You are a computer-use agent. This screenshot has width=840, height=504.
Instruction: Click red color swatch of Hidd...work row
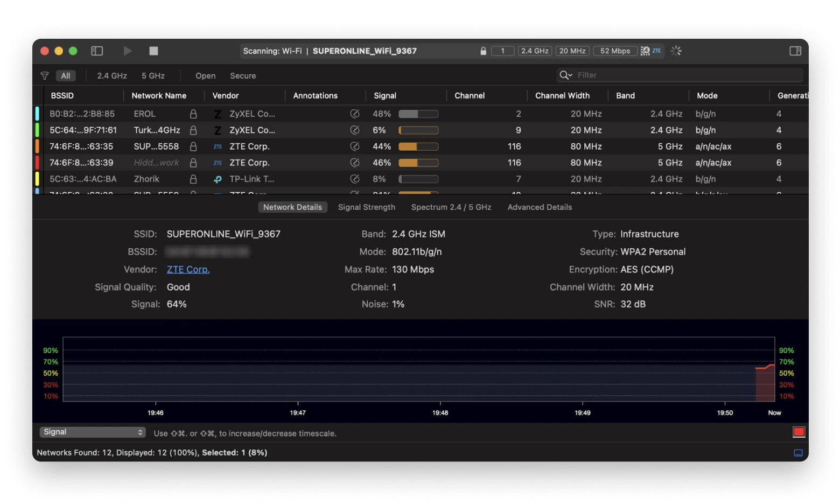[37, 163]
